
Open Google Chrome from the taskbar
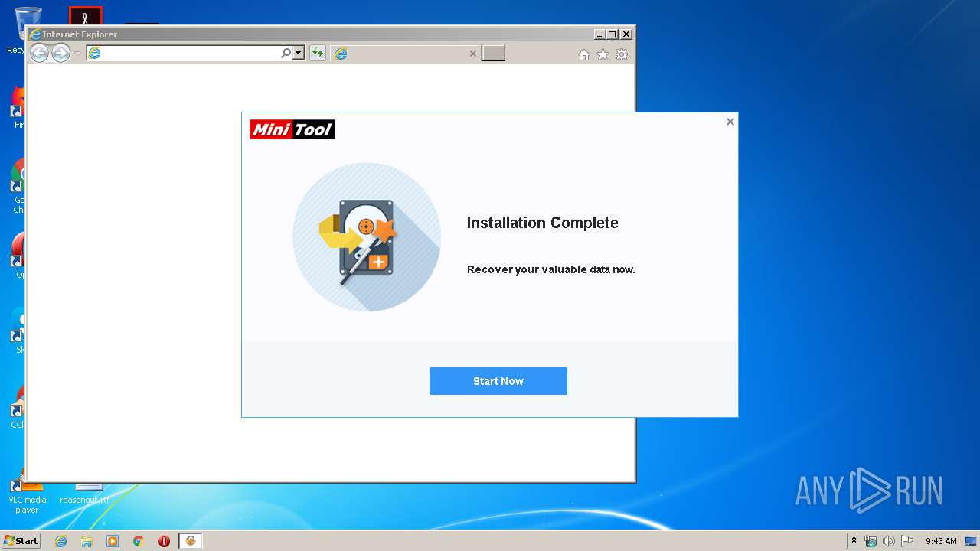point(139,541)
